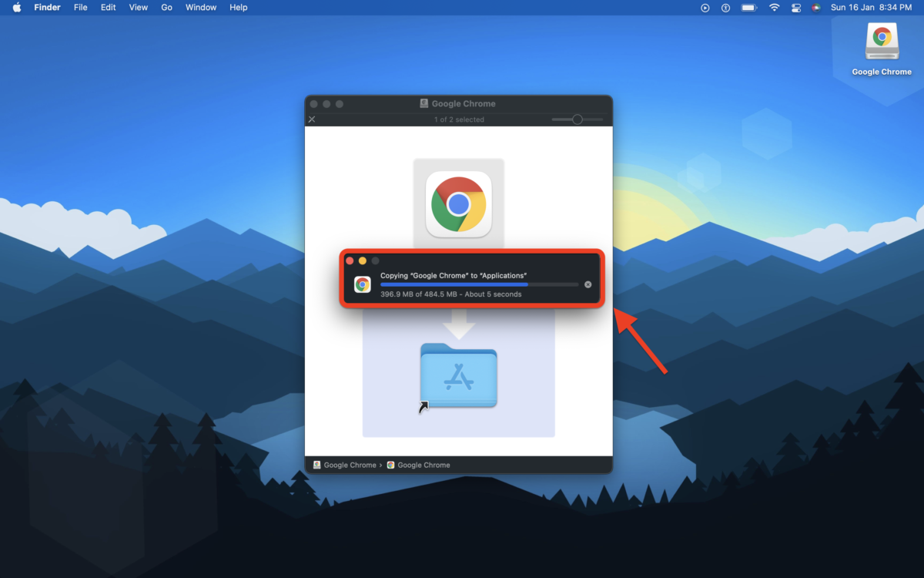Cancel the copy with the X stop button
This screenshot has height=578, width=924.
pyautogui.click(x=588, y=284)
